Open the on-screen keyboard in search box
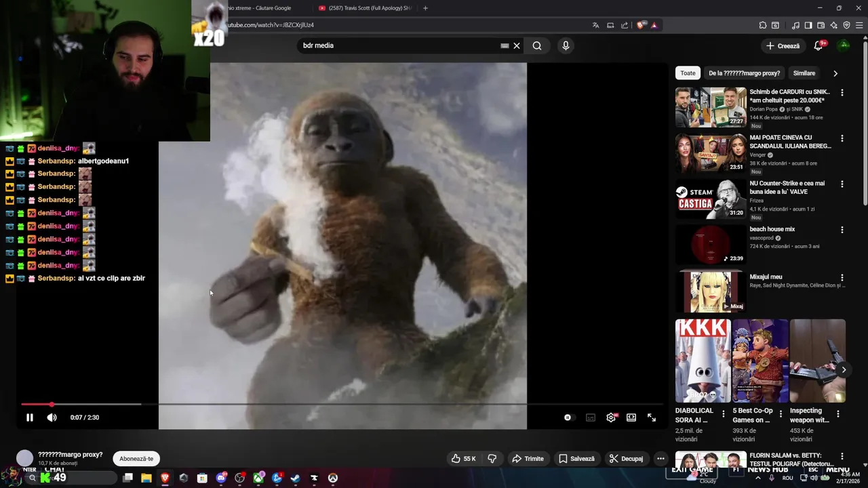The image size is (868, 488). [x=505, y=45]
